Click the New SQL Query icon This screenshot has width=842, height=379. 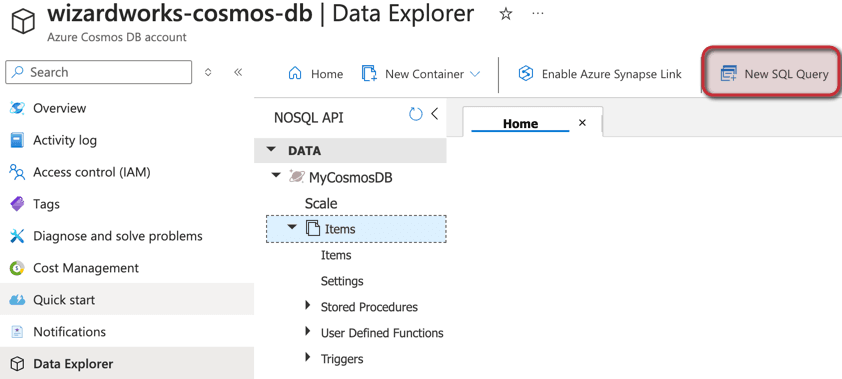tap(728, 74)
